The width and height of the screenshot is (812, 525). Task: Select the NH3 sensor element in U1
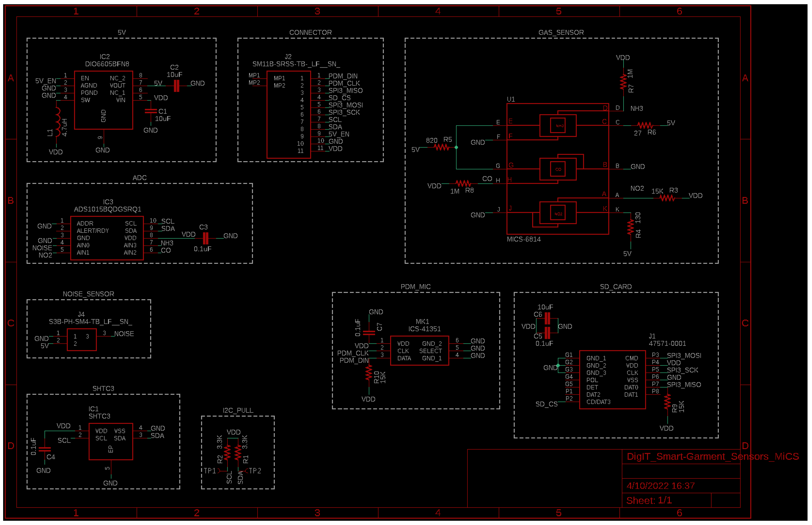[558, 126]
